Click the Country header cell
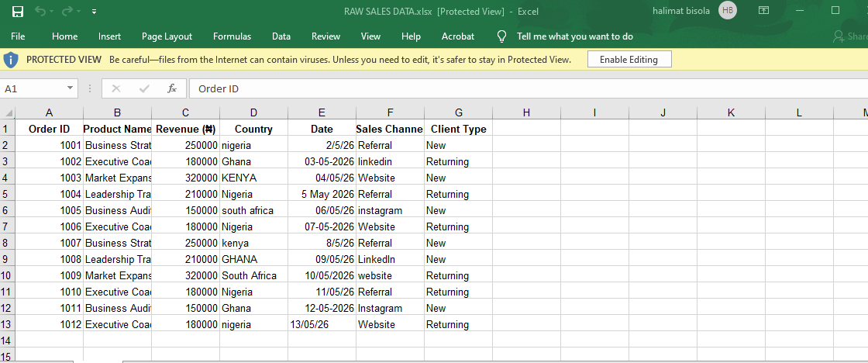The image size is (868, 363). 253,129
